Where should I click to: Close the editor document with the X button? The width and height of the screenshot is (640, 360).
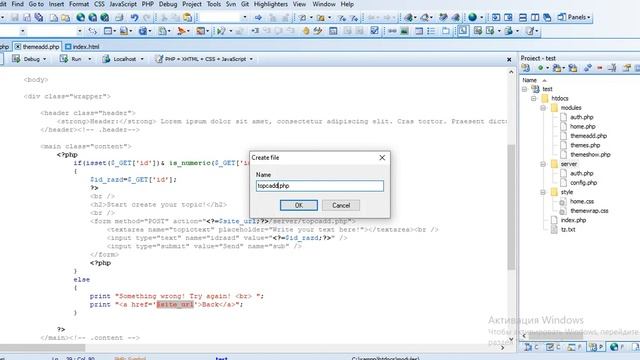coord(509,60)
